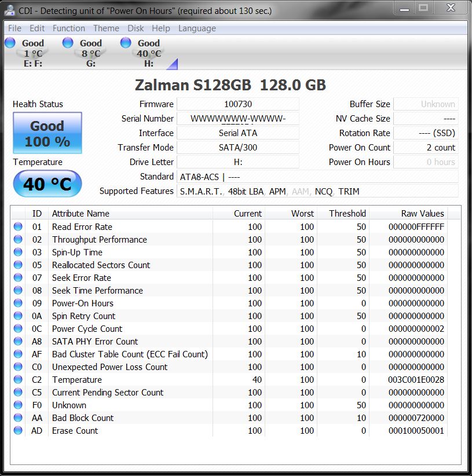Click the 40 °C temperature button
The width and height of the screenshot is (472, 476).
pos(47,184)
